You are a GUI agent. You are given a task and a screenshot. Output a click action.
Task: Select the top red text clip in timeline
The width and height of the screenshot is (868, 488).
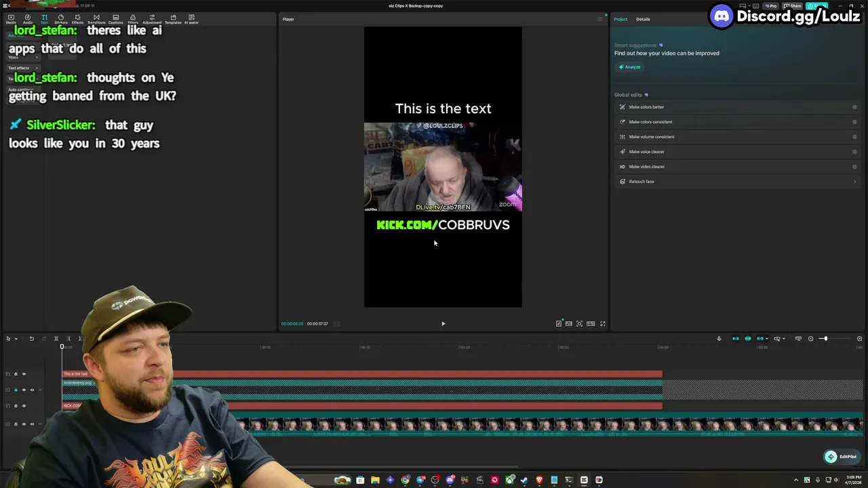(x=362, y=373)
